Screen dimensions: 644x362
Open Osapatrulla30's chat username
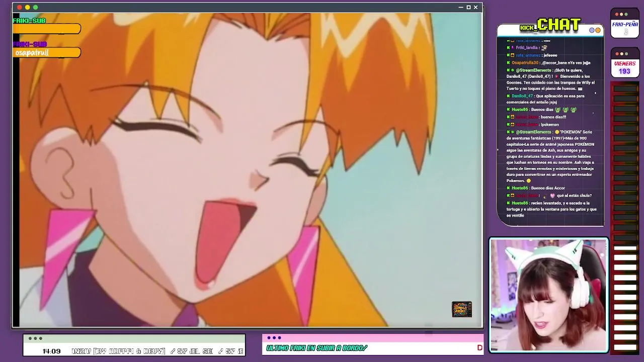[x=525, y=63]
